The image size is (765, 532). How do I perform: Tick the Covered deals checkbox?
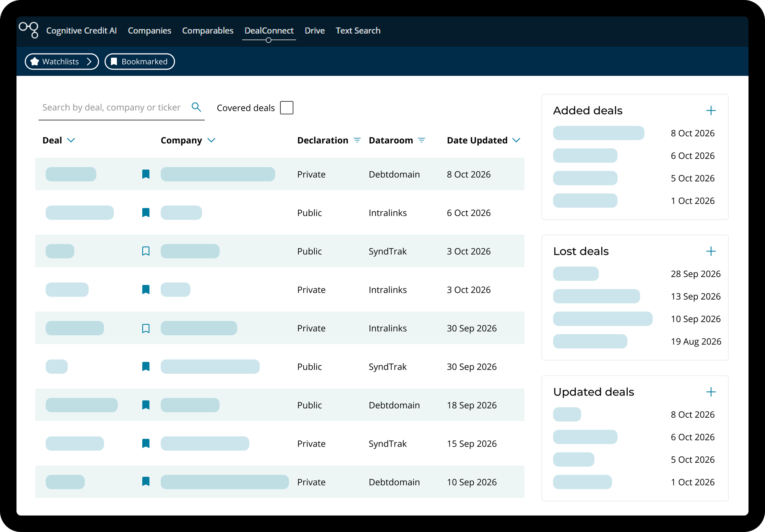[286, 108]
